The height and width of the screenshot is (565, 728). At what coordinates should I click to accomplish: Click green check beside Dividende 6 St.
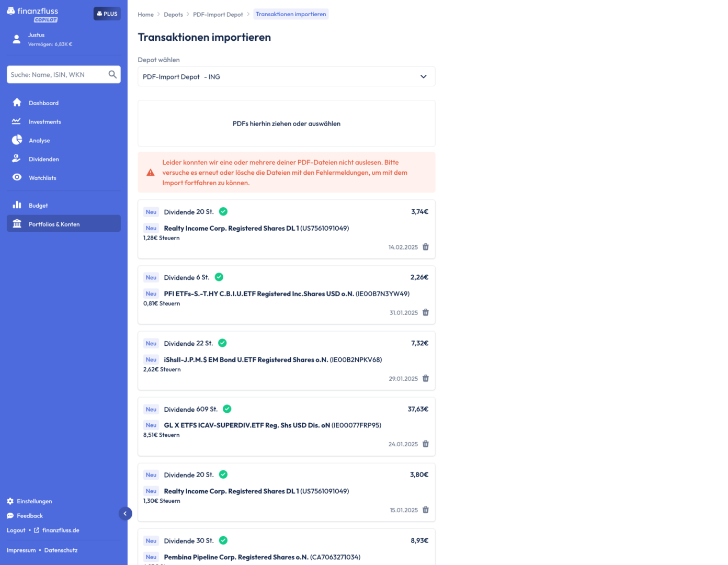[219, 277]
